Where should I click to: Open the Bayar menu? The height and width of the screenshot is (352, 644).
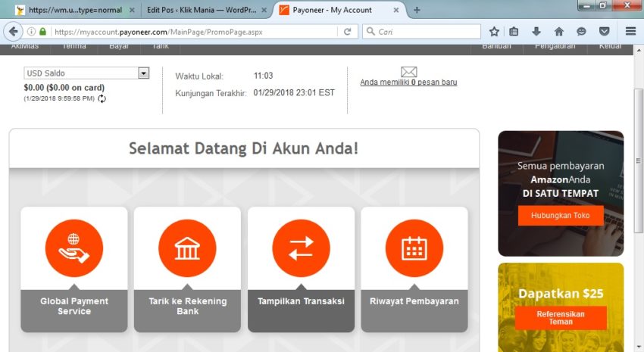[x=119, y=47]
